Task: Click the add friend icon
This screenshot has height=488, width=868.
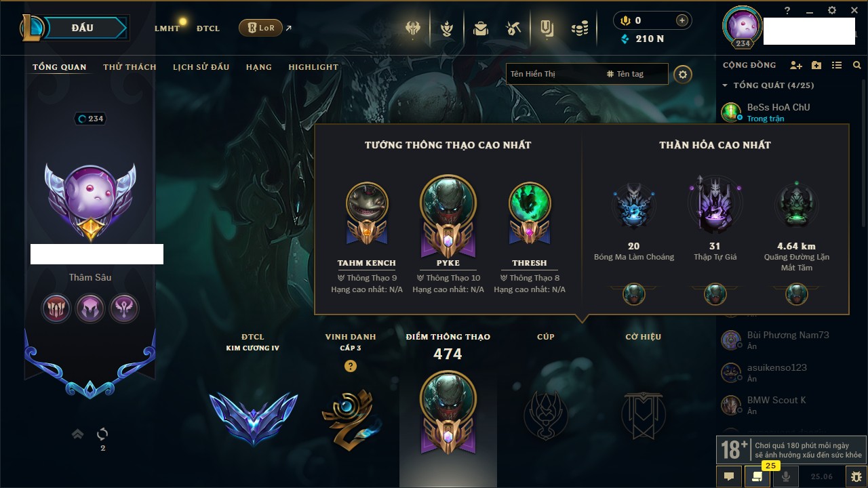Action: tap(796, 65)
